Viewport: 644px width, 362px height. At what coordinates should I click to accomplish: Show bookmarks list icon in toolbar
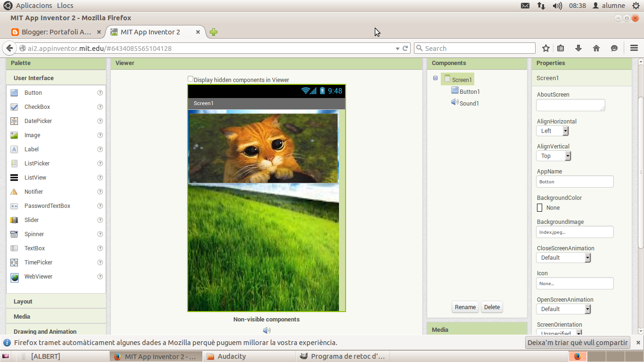tap(561, 48)
